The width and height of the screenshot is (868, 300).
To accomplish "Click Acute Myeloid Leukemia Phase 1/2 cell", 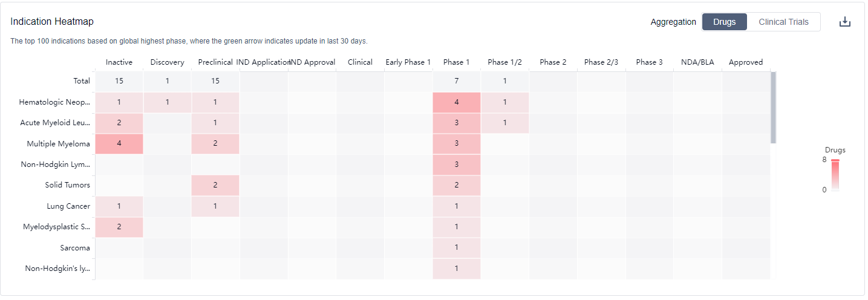I will (505, 123).
